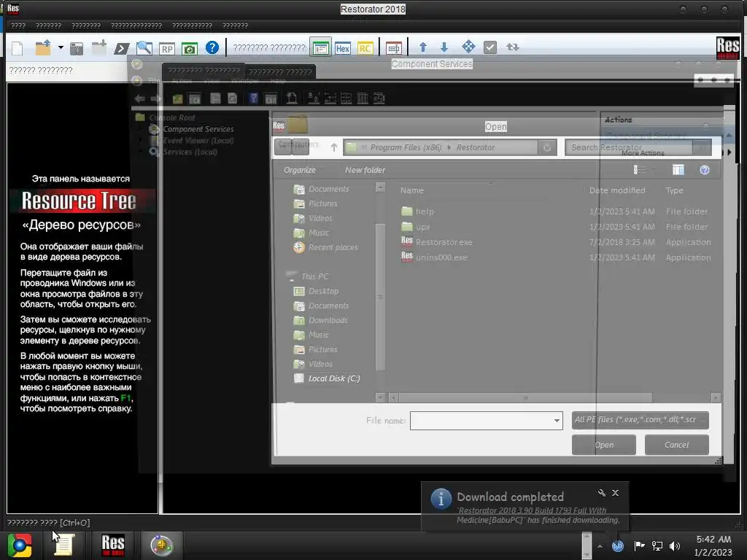Click the Open button in the dialog
This screenshot has height=560, width=747.
click(603, 445)
